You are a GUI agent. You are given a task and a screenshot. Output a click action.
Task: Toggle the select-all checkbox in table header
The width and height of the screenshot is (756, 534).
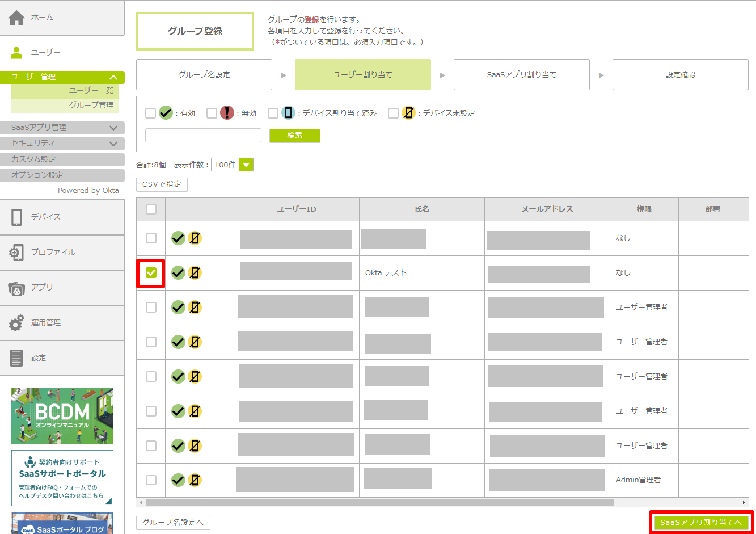point(151,209)
